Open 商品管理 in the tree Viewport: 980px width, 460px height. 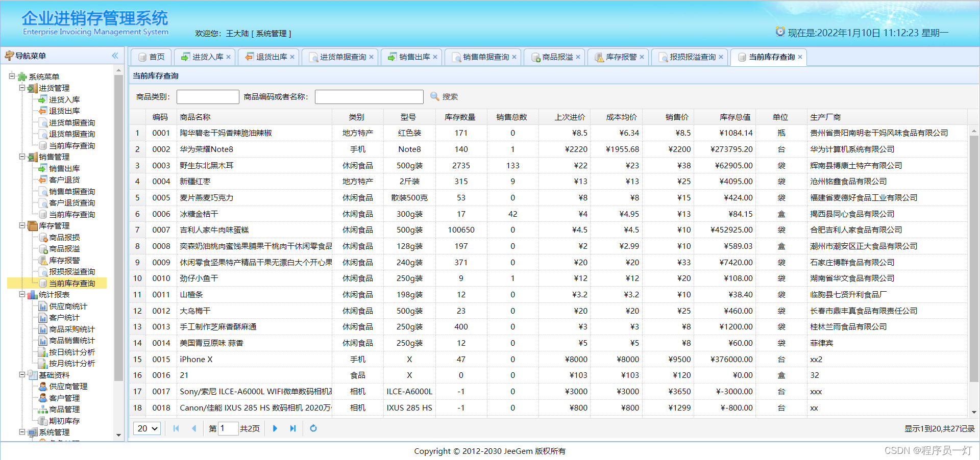(64, 409)
